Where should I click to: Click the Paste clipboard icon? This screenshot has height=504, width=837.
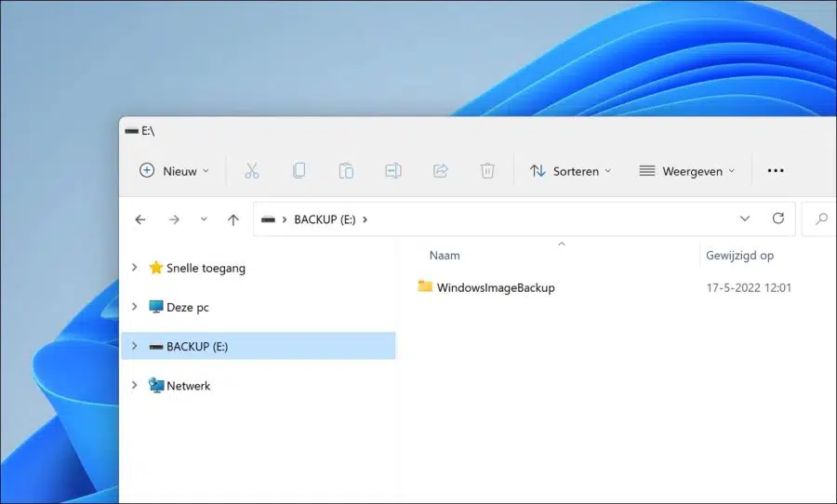coord(346,171)
